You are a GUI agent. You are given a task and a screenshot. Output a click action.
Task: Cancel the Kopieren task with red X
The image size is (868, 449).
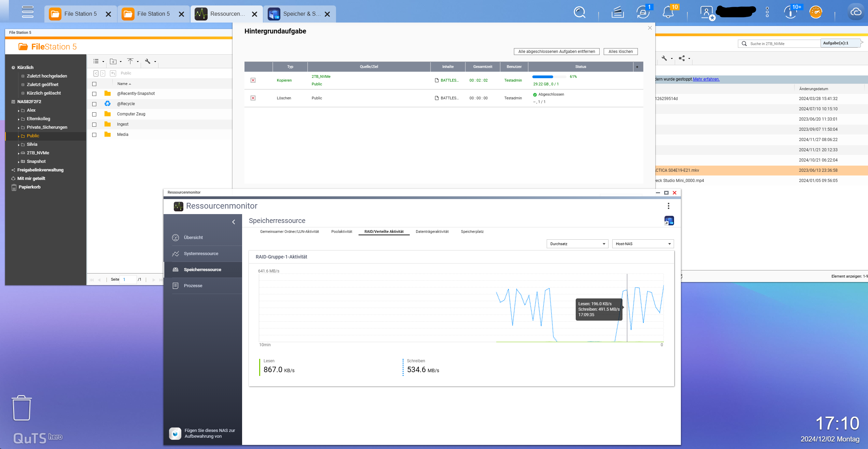[x=253, y=80]
